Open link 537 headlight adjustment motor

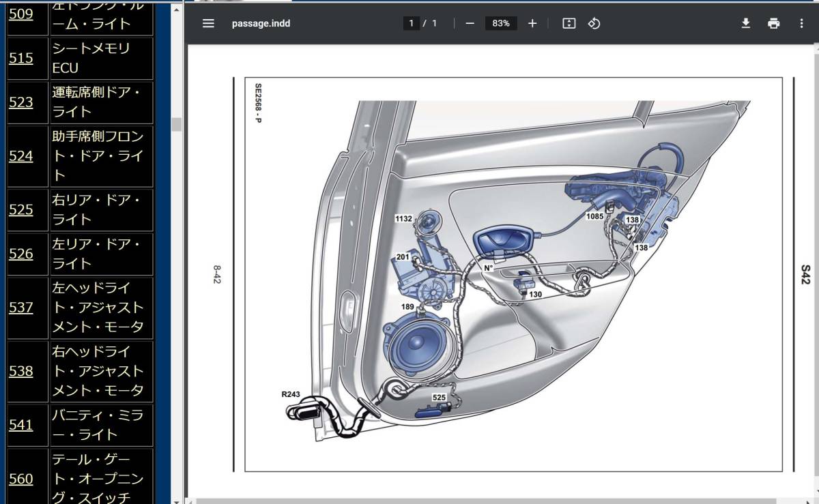20,308
